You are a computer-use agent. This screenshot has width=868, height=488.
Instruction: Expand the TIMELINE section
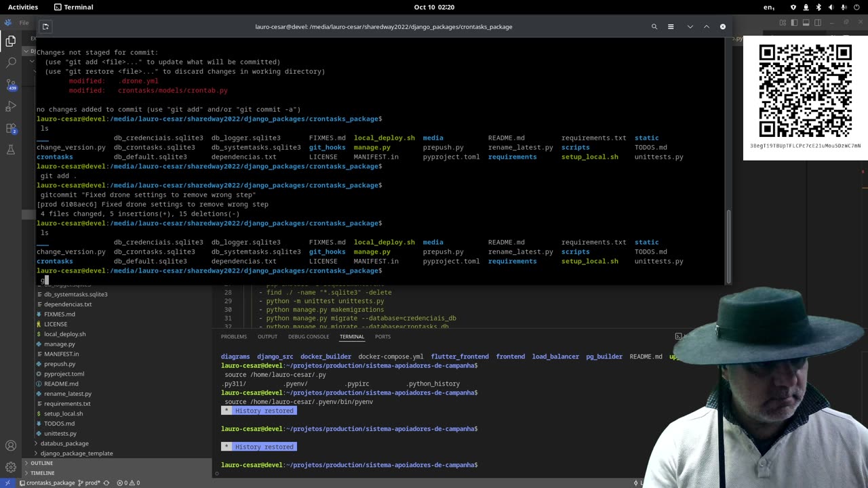(x=42, y=473)
